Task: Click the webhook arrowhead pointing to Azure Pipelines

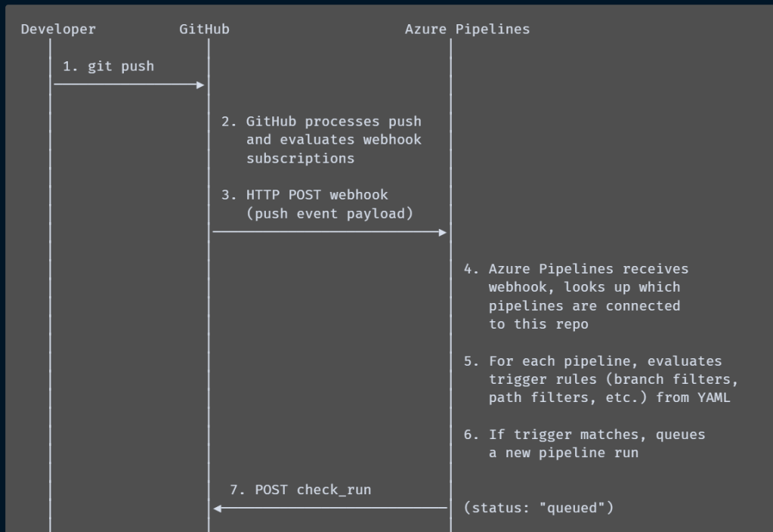Action: coord(443,232)
